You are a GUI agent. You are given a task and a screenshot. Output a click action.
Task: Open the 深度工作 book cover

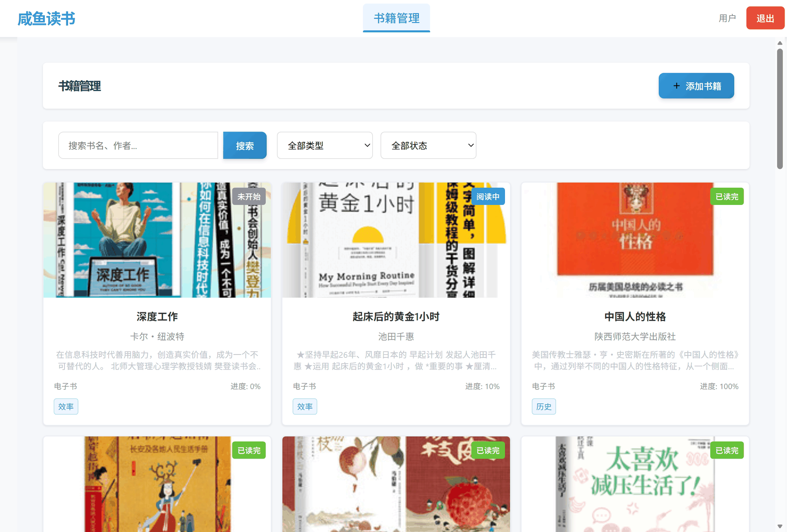coord(157,240)
